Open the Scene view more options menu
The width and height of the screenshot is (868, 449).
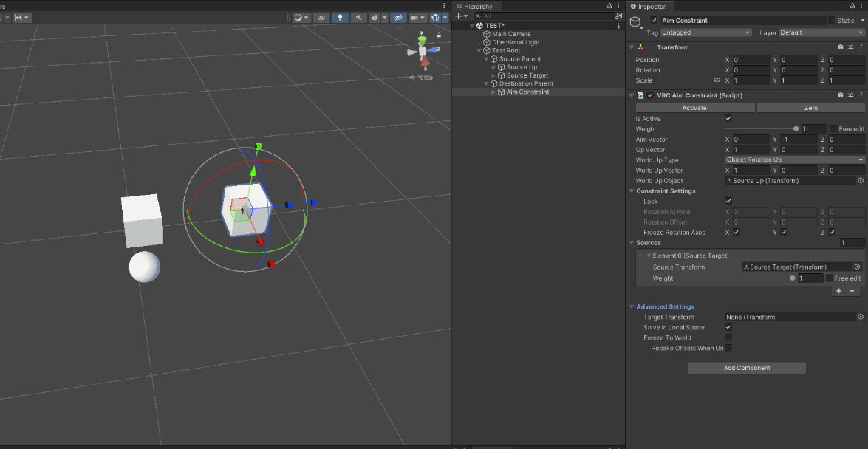[x=444, y=5]
